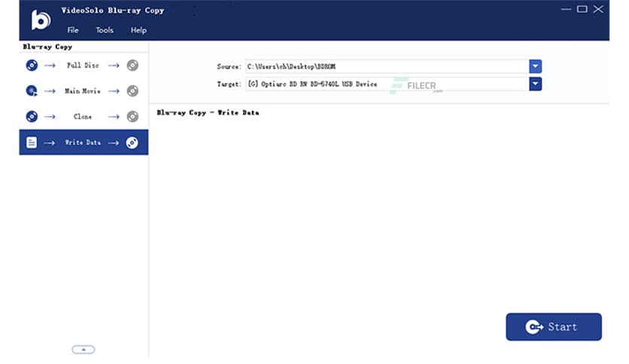Click the target disc icon in Write Data row
629x364 pixels.
point(132,142)
